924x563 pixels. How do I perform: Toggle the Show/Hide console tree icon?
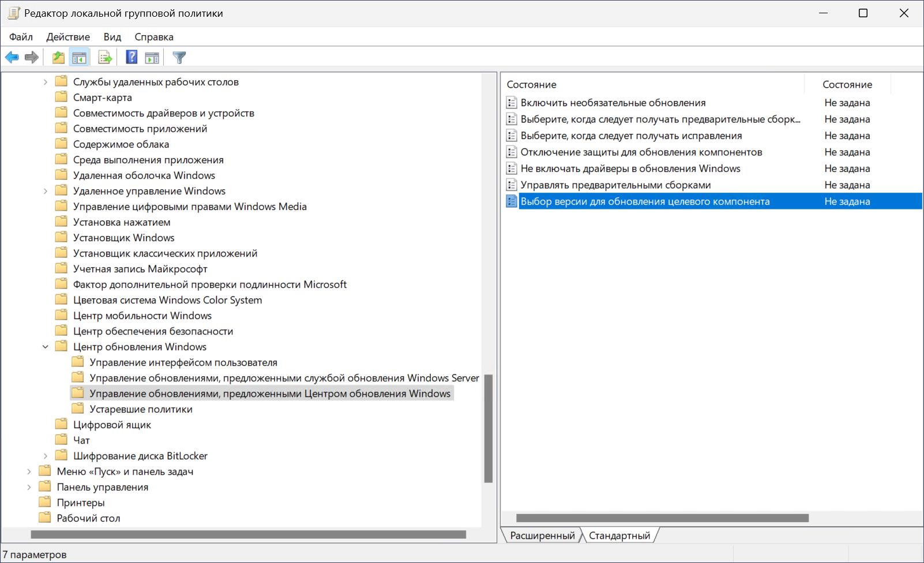pyautogui.click(x=79, y=57)
